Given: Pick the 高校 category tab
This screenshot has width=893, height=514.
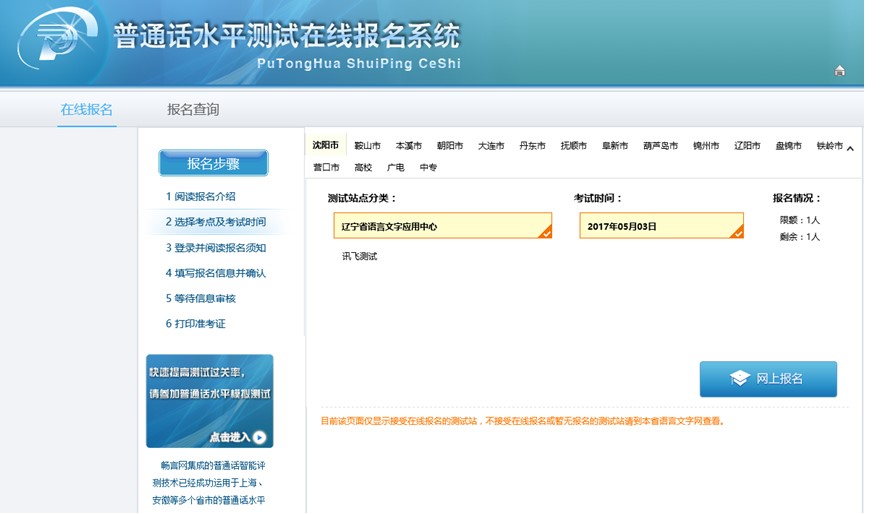Looking at the screenshot, I should (x=362, y=168).
